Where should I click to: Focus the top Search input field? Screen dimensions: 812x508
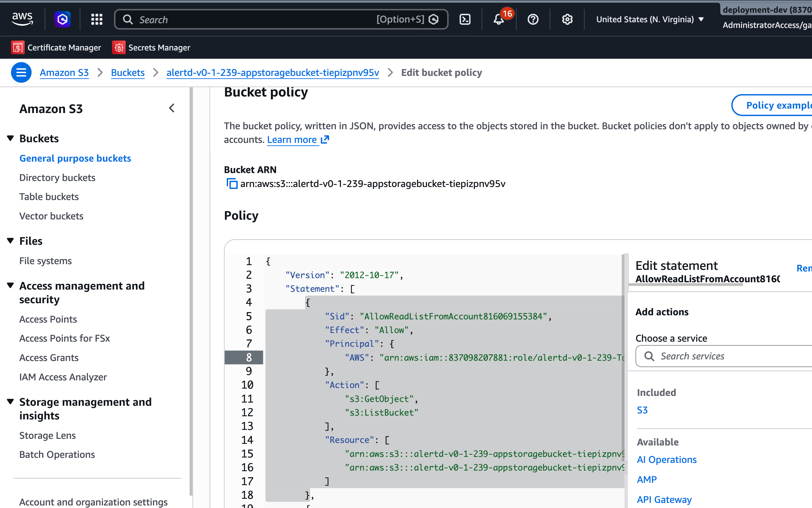tap(281, 19)
